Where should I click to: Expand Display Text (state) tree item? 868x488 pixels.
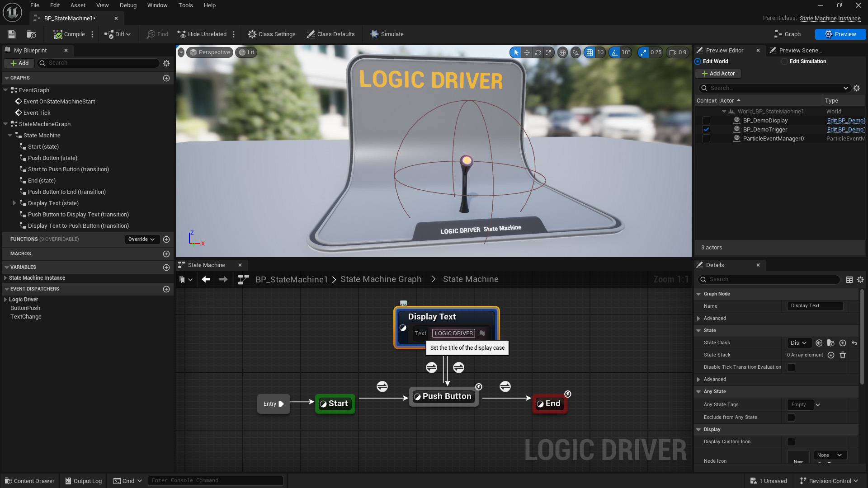14,203
